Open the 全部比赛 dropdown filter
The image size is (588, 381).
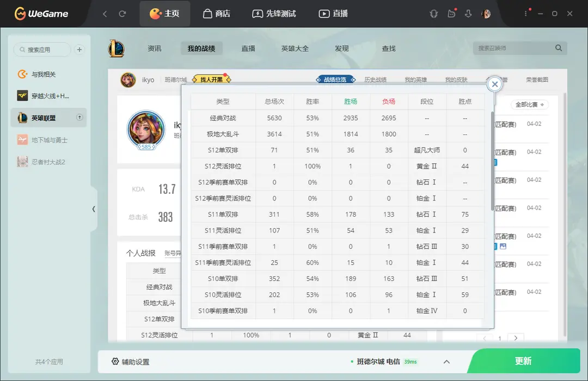pos(530,105)
